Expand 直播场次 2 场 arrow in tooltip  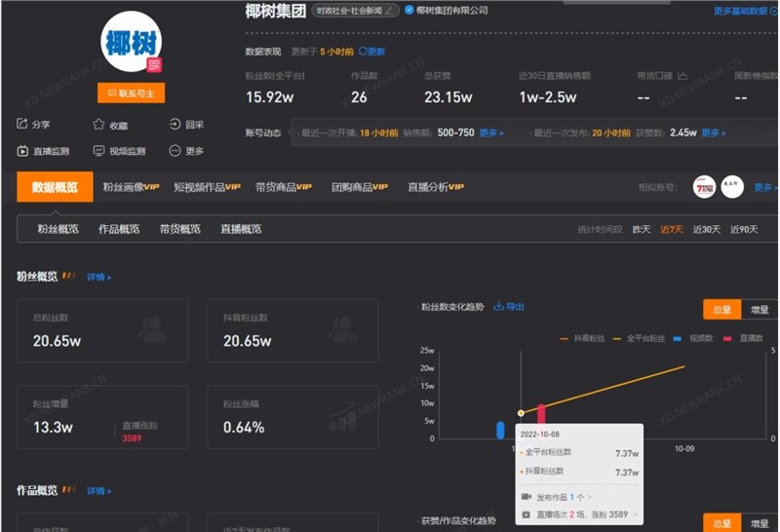[x=636, y=514]
